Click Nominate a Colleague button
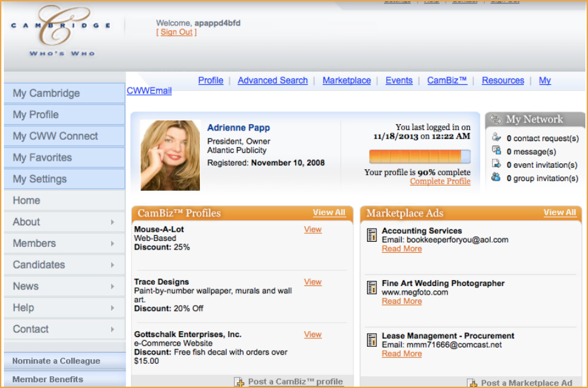This screenshot has width=588, height=388. [x=65, y=361]
